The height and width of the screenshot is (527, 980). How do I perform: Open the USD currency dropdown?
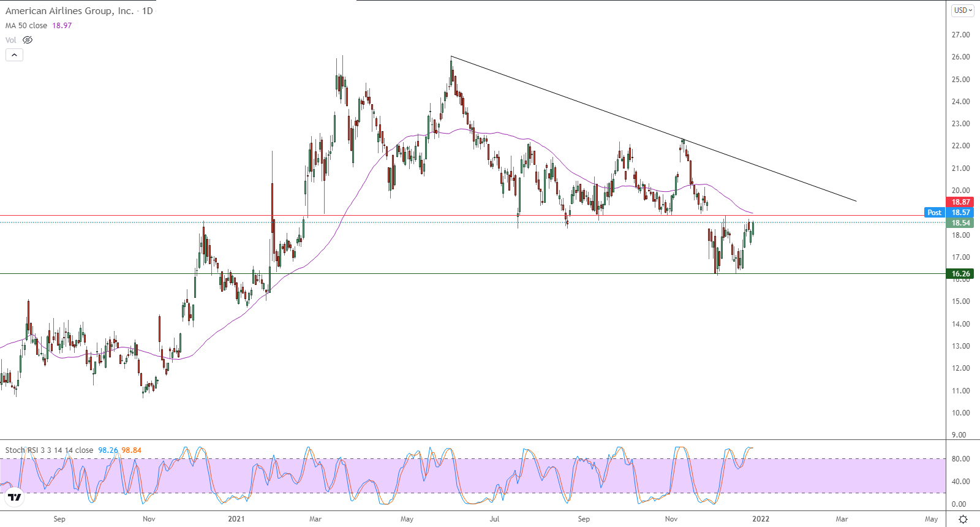click(x=963, y=10)
